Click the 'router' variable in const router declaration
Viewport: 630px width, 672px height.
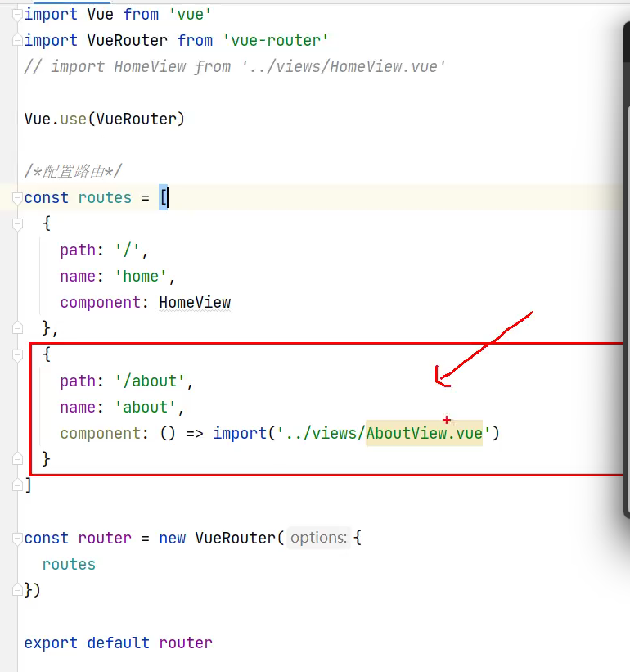(105, 539)
